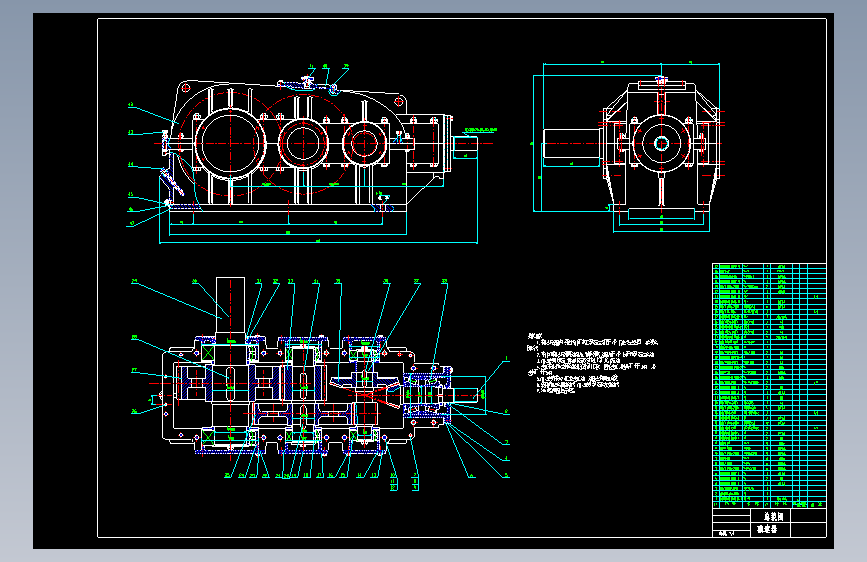
Task: Click the technical requirements notes text block
Action: [x=592, y=363]
